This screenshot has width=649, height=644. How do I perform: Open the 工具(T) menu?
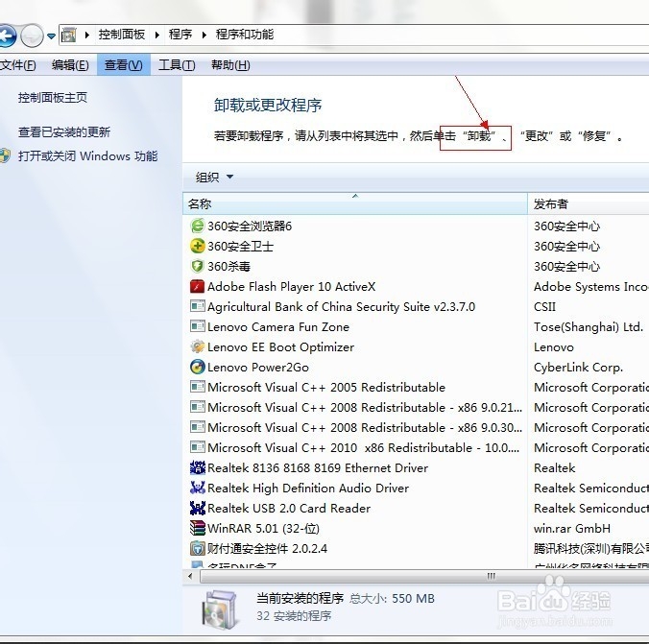[177, 65]
